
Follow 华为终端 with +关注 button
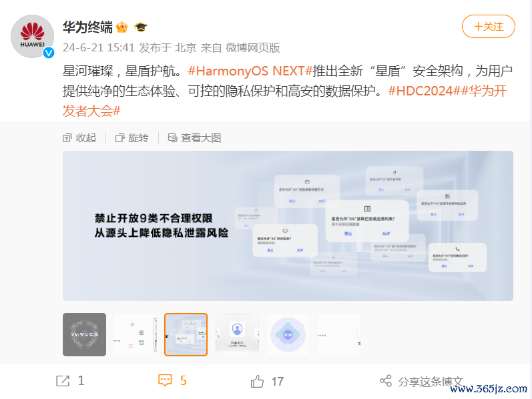pyautogui.click(x=488, y=27)
